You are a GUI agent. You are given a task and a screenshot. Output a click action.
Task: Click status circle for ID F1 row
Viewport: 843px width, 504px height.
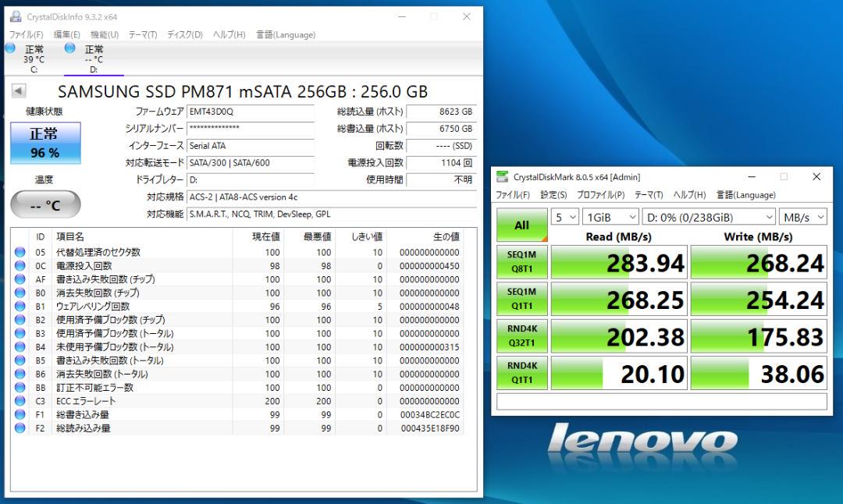coord(20,414)
